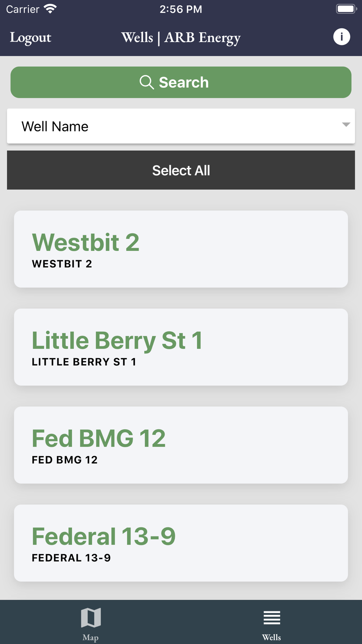Select the Westbit 2 well card

[181, 249]
